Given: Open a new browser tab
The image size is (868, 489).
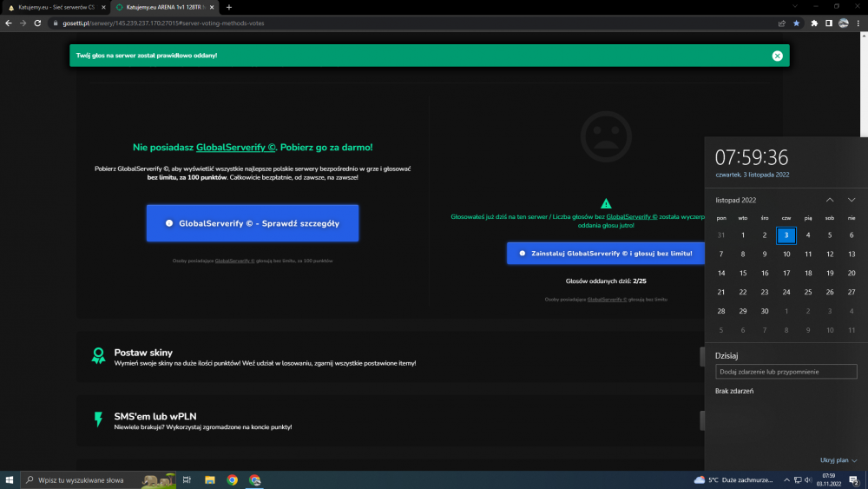Looking at the screenshot, I should [228, 7].
